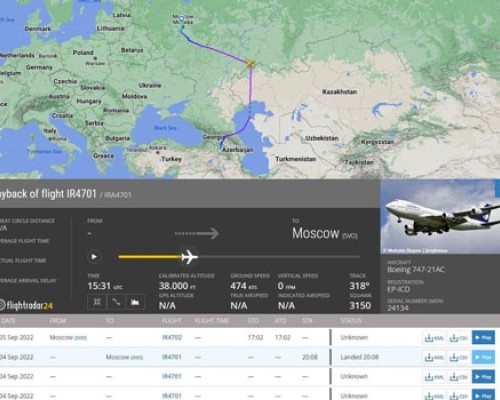The width and height of the screenshot is (500, 400).
Task: Click the ATD column header
Action: (x=280, y=321)
